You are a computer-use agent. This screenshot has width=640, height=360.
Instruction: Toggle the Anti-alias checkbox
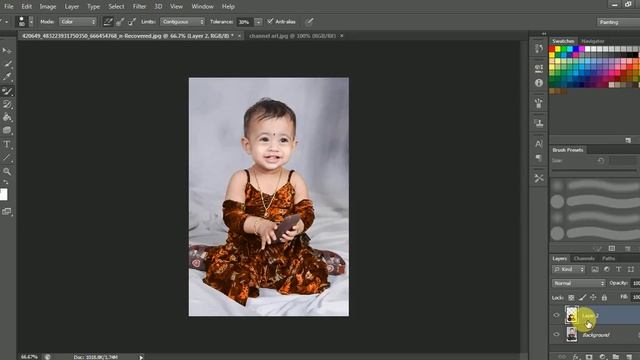tap(270, 21)
